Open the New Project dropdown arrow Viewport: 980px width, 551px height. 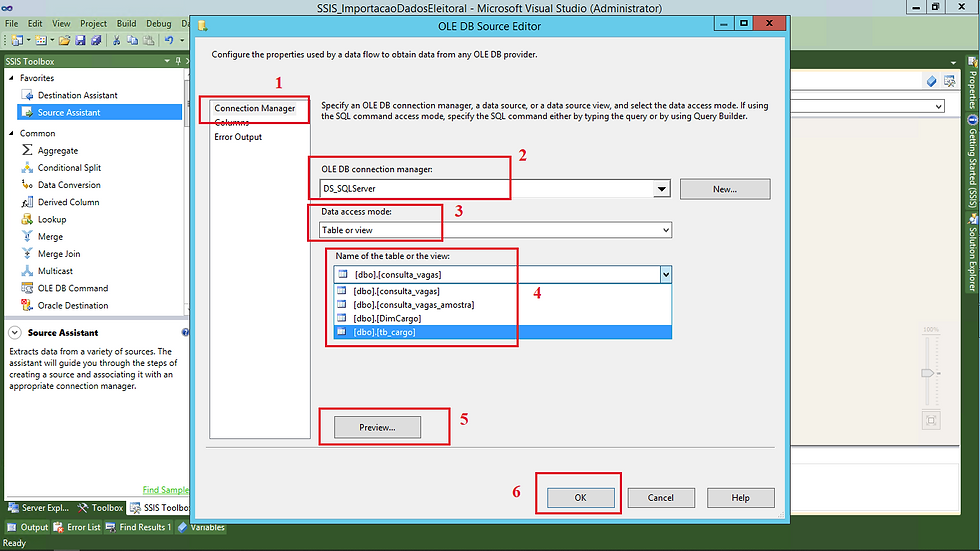[28, 41]
